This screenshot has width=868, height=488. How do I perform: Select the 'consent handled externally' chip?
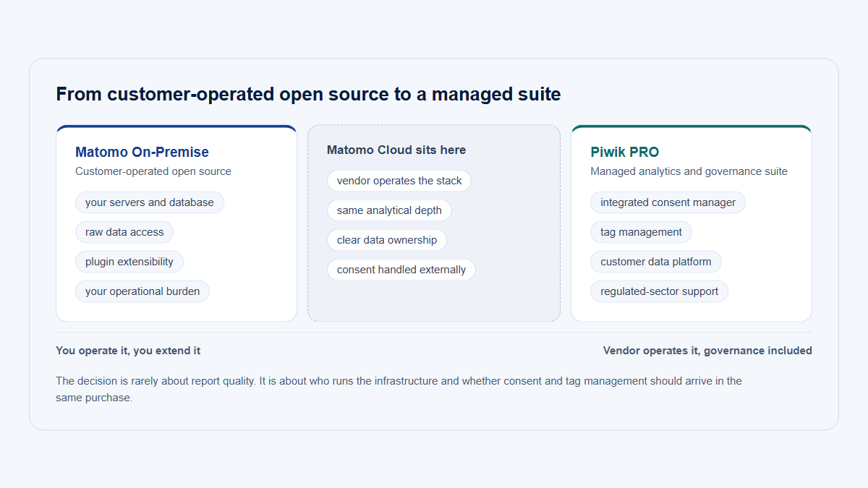(x=401, y=270)
